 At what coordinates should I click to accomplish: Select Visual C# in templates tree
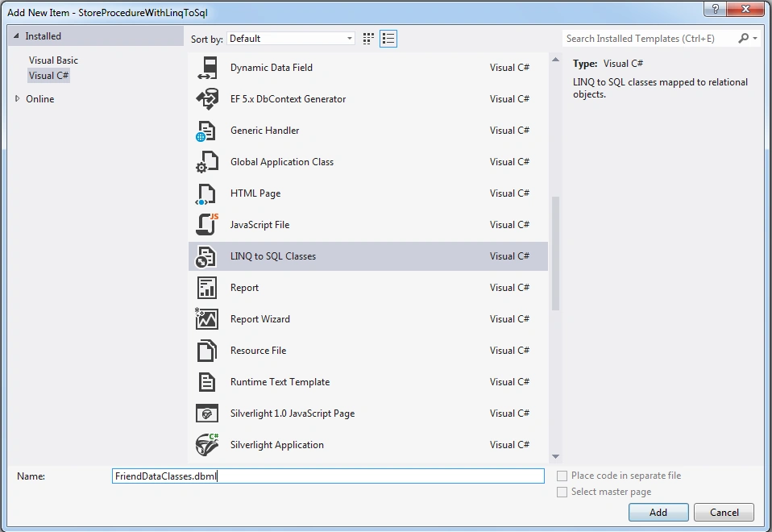48,76
